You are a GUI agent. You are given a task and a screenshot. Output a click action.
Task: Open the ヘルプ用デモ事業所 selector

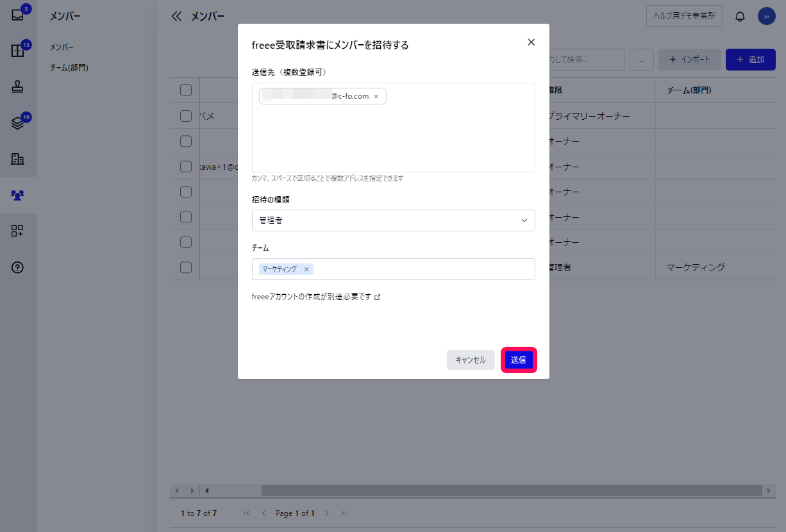pos(685,17)
